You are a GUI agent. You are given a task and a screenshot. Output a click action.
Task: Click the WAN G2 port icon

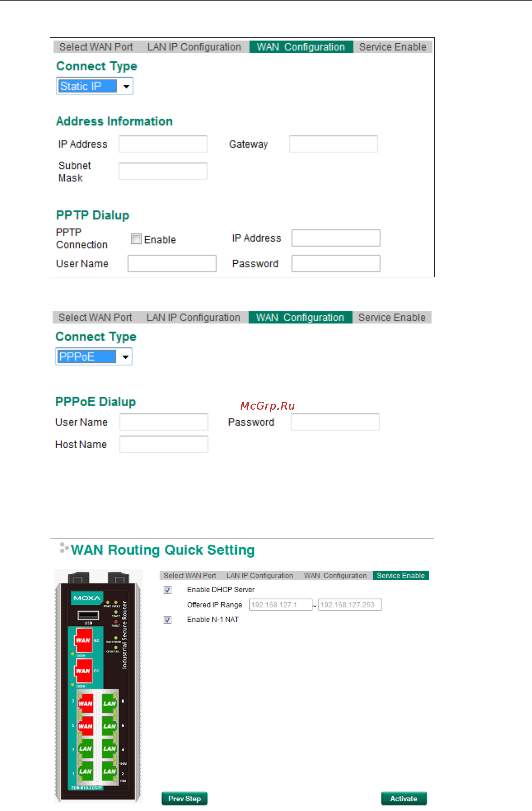83,640
